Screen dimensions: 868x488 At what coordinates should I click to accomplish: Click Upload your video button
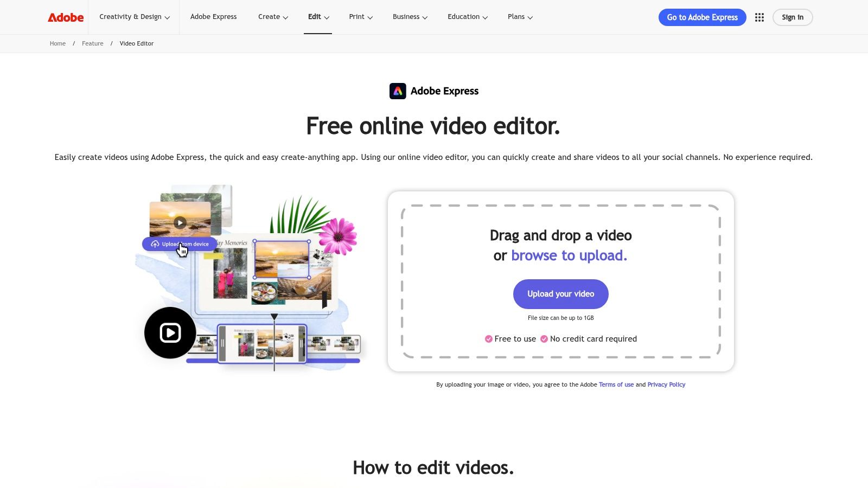pos(561,294)
